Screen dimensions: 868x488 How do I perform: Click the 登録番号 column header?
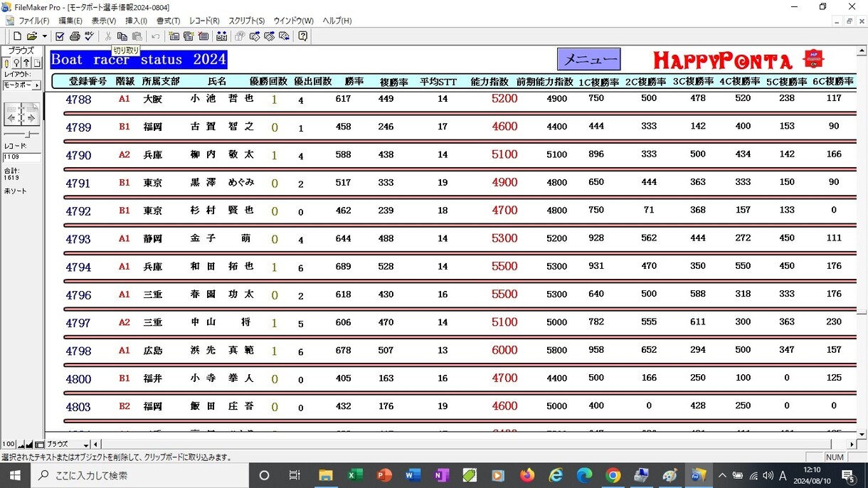88,82
